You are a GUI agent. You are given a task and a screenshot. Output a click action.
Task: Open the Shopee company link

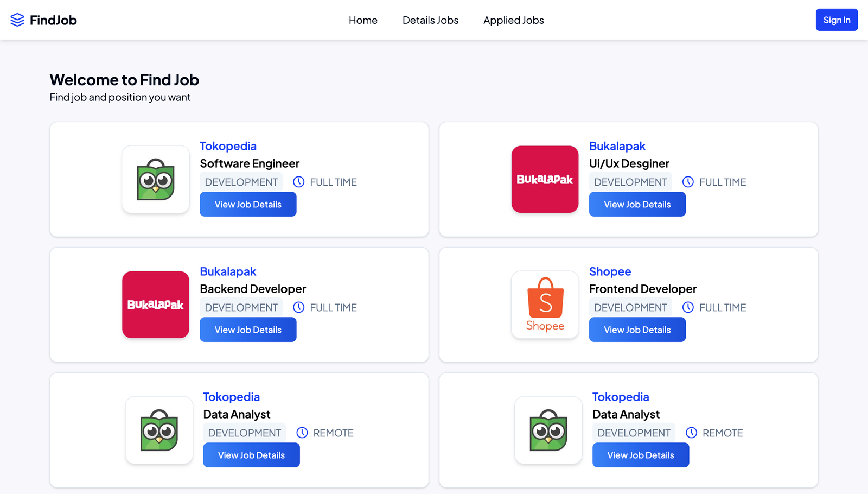pyautogui.click(x=610, y=271)
